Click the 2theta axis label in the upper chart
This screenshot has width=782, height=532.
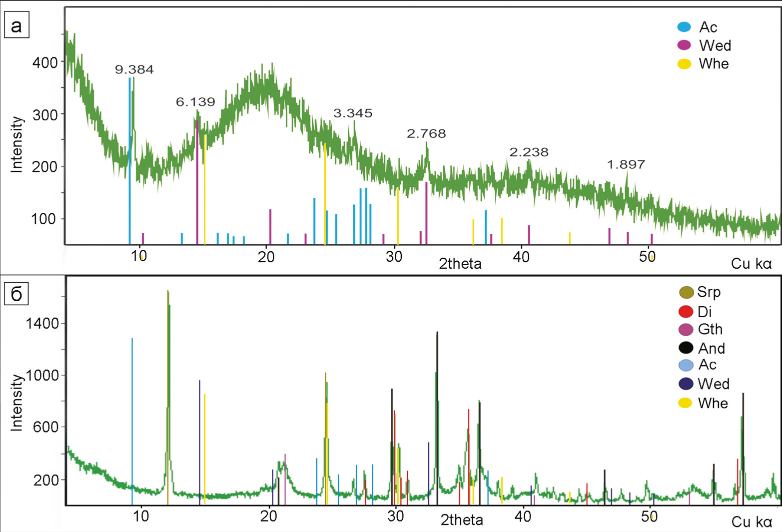coord(460,264)
